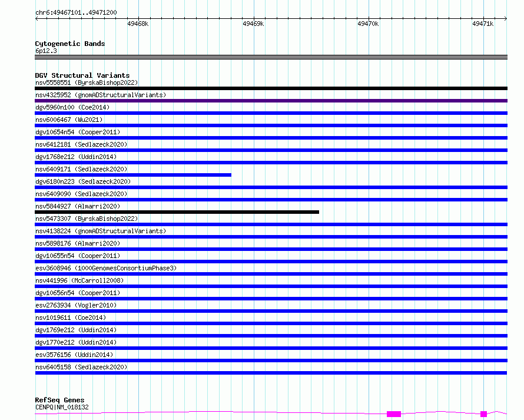
Task: Click the blue bar under esv3576156
Action: click(271, 361)
